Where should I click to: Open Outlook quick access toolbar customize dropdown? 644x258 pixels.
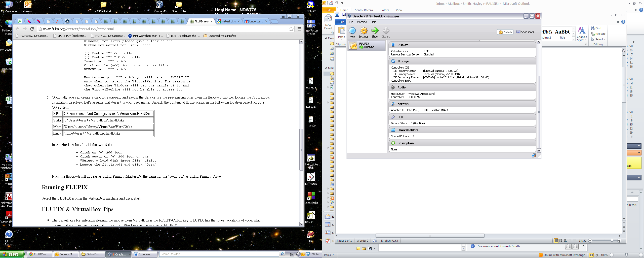click(x=342, y=3)
